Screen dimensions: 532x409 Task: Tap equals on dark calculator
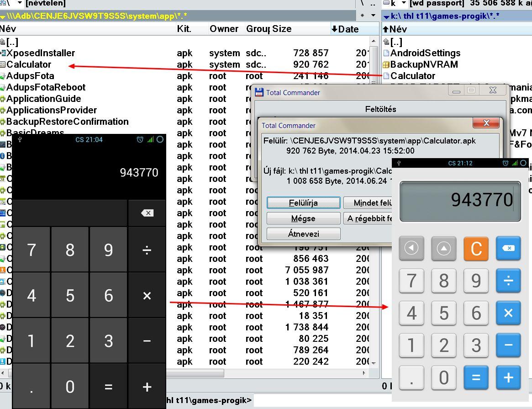coord(108,387)
